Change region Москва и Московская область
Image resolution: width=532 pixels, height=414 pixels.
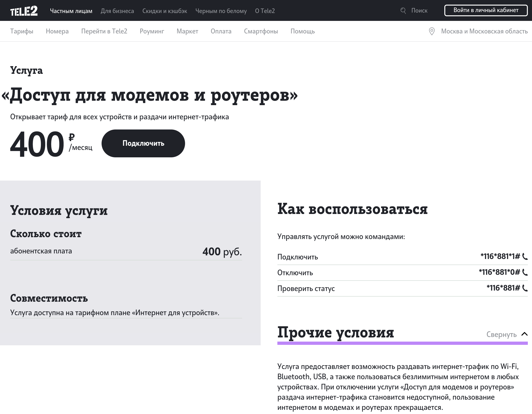pos(484,31)
